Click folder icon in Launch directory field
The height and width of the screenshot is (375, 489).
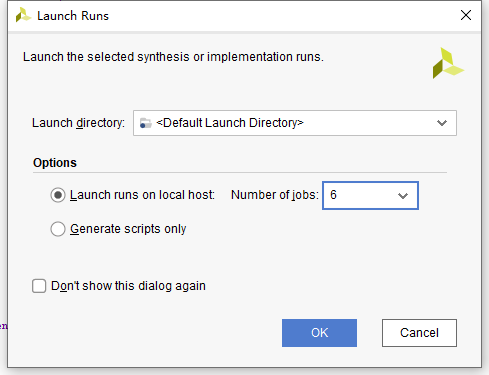145,123
